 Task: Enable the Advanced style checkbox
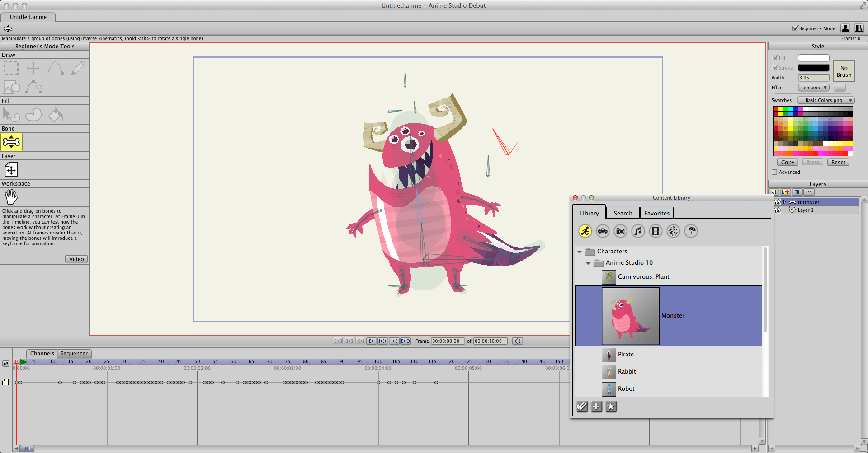(x=774, y=172)
